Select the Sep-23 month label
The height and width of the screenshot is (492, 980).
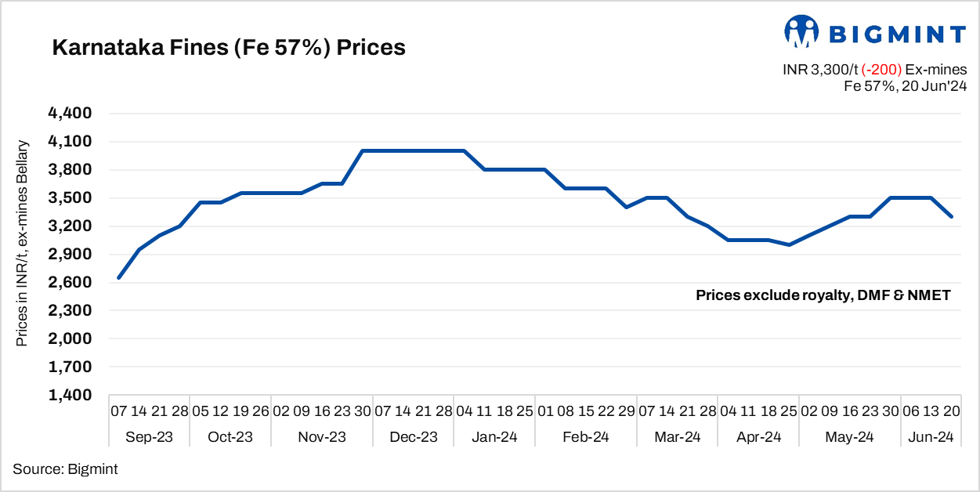click(x=150, y=437)
